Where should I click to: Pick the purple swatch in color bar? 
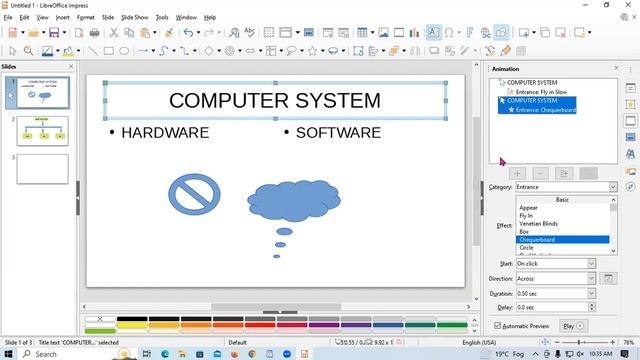point(324,325)
